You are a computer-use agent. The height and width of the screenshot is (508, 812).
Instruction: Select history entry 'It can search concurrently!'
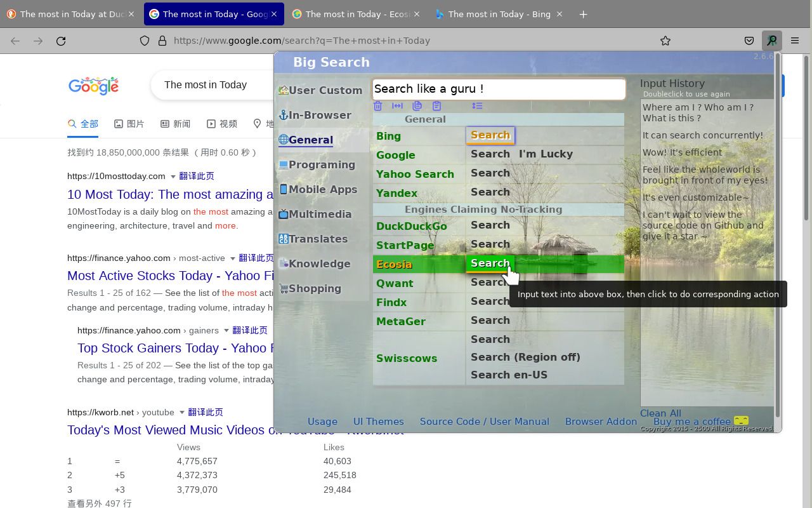click(x=703, y=135)
